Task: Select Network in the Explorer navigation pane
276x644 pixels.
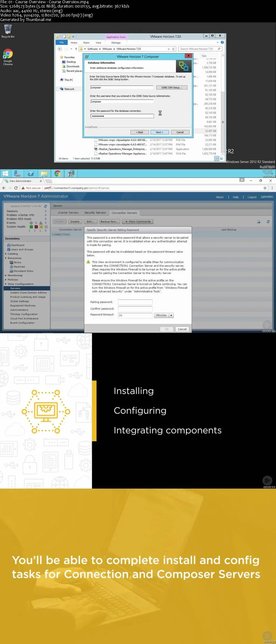Action: click(x=69, y=89)
